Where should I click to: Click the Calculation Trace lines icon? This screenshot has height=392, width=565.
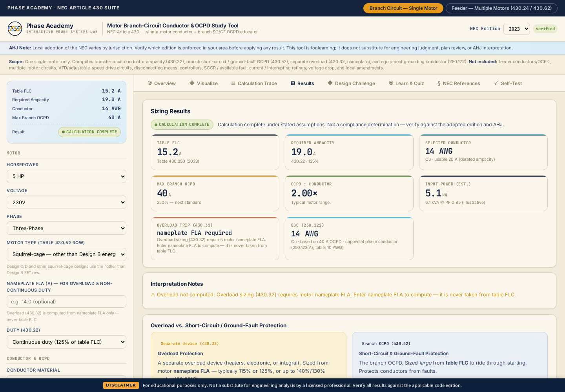(233, 83)
